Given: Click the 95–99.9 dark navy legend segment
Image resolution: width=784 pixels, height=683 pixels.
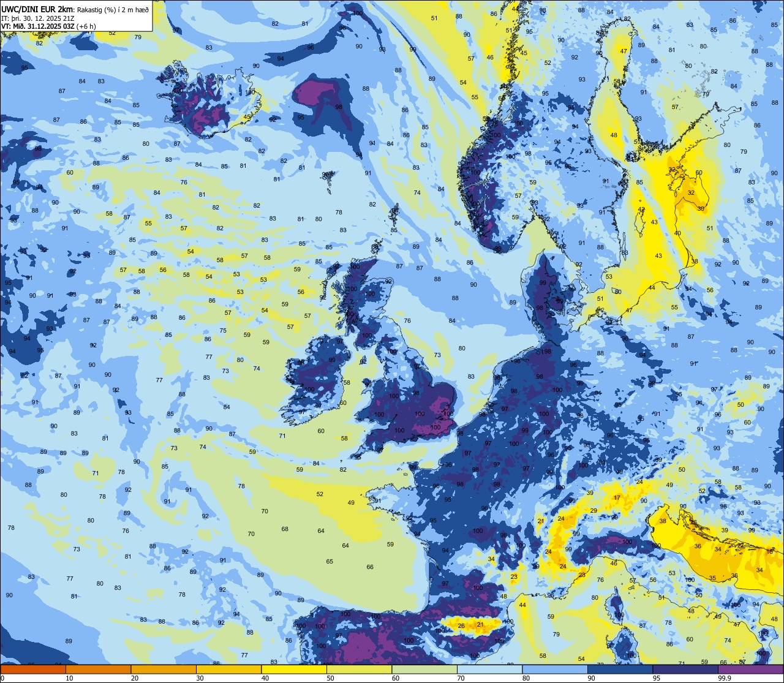Looking at the screenshot, I should pos(685,669).
